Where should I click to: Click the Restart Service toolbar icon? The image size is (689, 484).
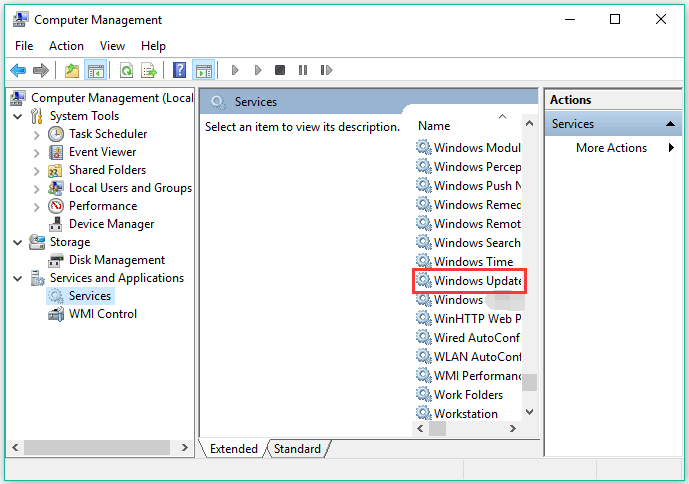click(x=326, y=70)
